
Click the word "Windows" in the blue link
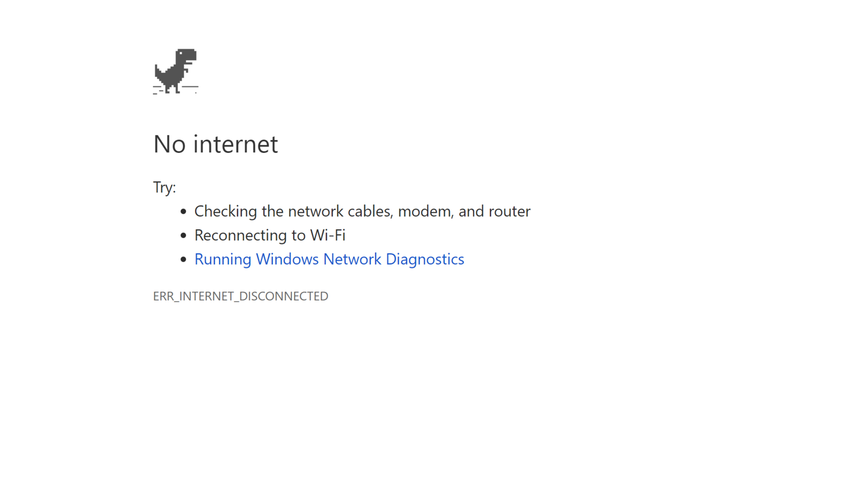[287, 259]
